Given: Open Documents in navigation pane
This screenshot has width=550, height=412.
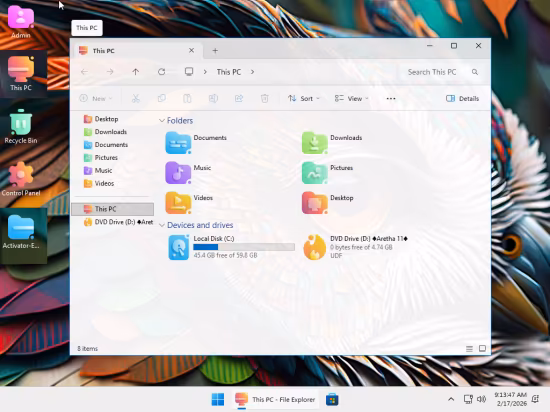Looking at the screenshot, I should pyautogui.click(x=106, y=145).
